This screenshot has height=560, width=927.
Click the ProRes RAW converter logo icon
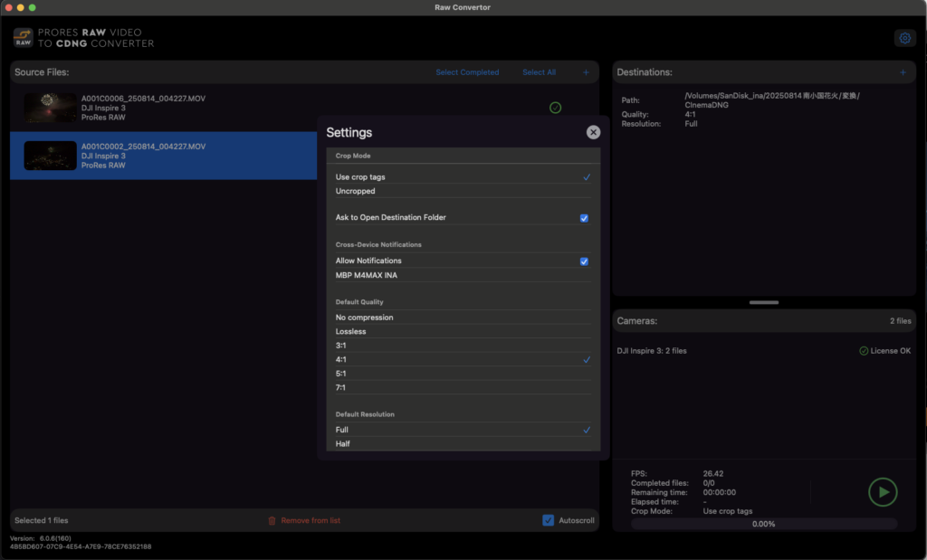coord(23,37)
